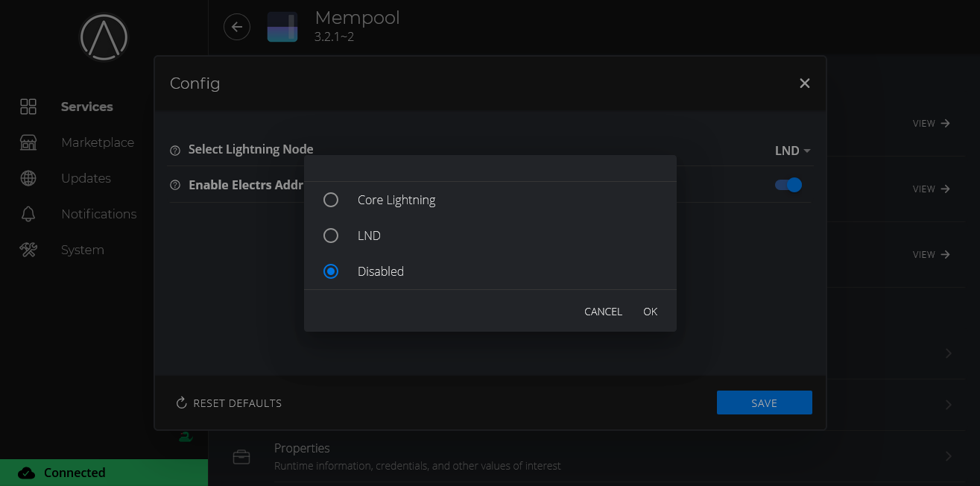Go to the Notifications menu item

pos(98,214)
